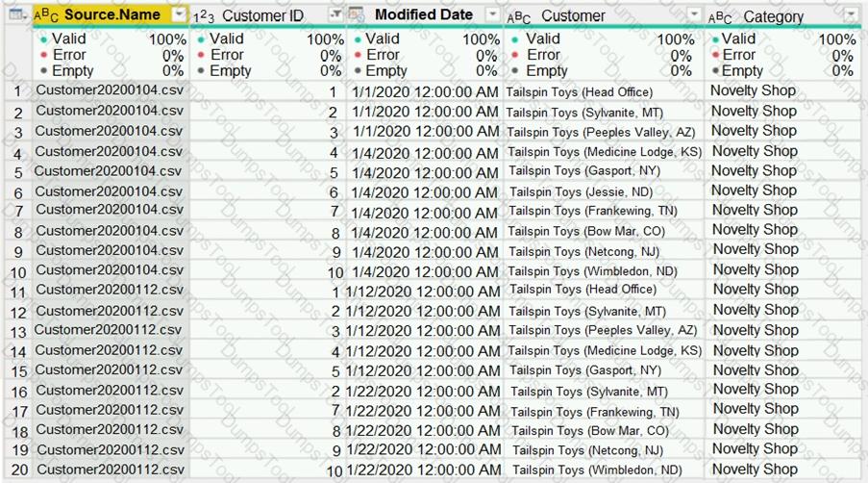Click the ABC data type icon of Source.Name
This screenshot has height=483, width=868.
click(46, 15)
